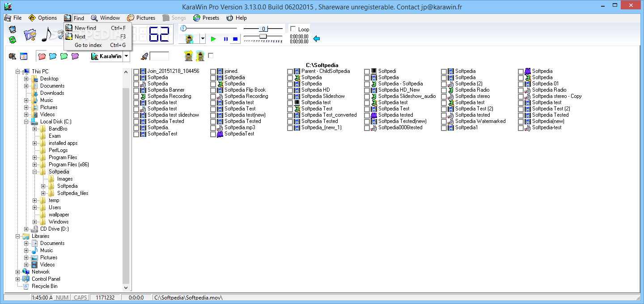Click the slider showing value 0
This screenshot has width=644, height=304.
[x=263, y=29]
